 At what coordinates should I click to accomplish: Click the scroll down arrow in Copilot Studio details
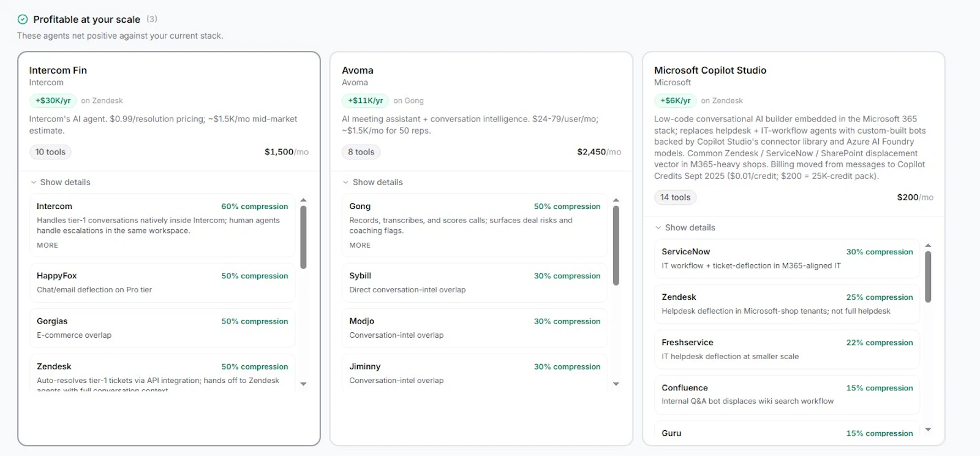click(928, 430)
